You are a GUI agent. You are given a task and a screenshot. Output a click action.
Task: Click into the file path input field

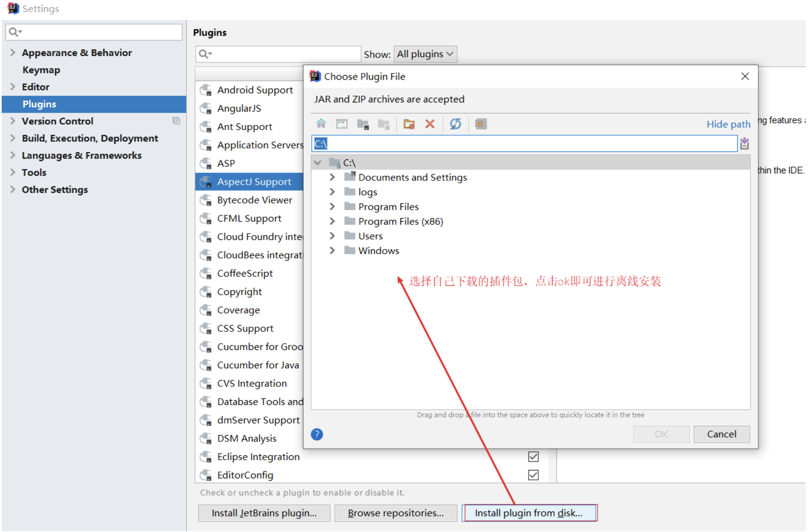(x=525, y=144)
